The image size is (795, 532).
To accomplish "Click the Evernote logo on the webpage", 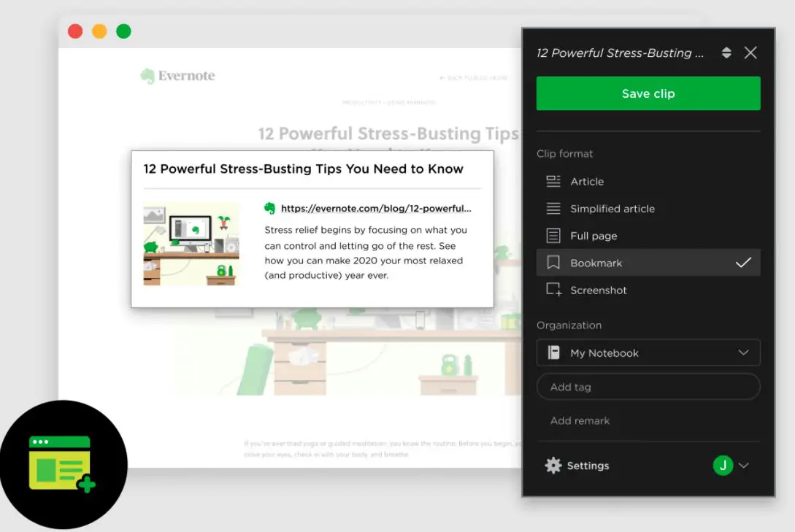I will (177, 76).
